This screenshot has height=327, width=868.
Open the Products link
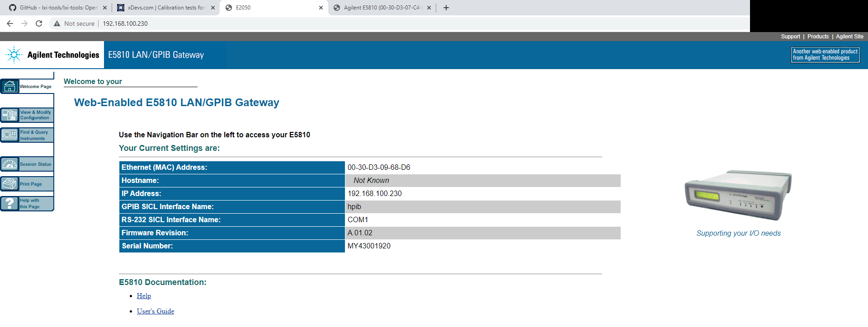coord(818,37)
